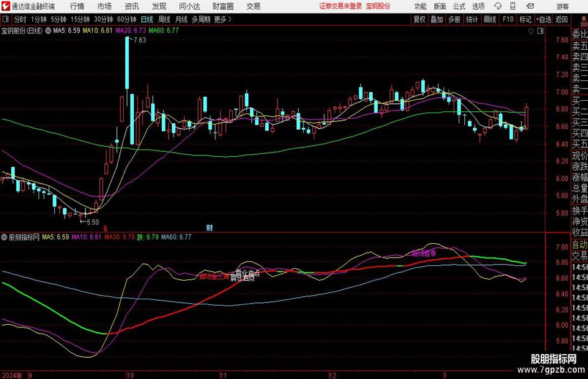Viewport: 588px width, 379px height.
Task: Add stock via +自选 button
Action: (544, 19)
